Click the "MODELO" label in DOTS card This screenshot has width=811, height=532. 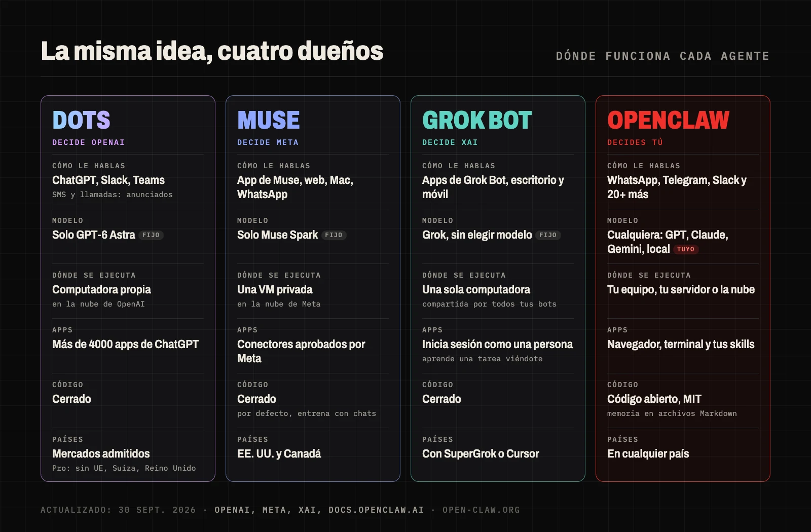pos(67,220)
